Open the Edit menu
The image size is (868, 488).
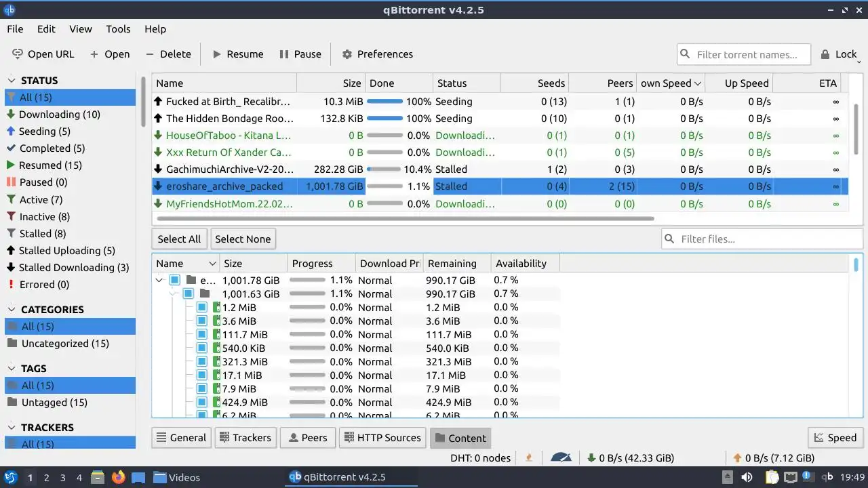pos(46,29)
